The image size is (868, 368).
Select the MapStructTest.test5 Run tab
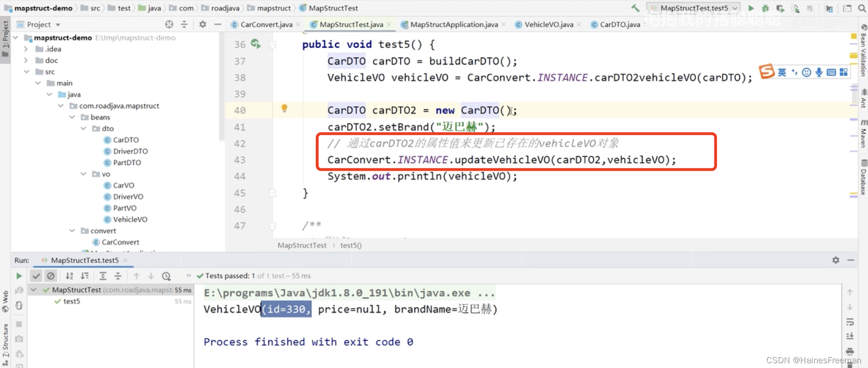click(x=85, y=261)
